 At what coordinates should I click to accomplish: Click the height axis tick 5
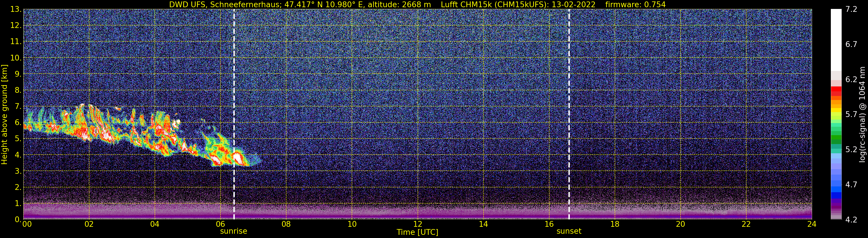18,139
